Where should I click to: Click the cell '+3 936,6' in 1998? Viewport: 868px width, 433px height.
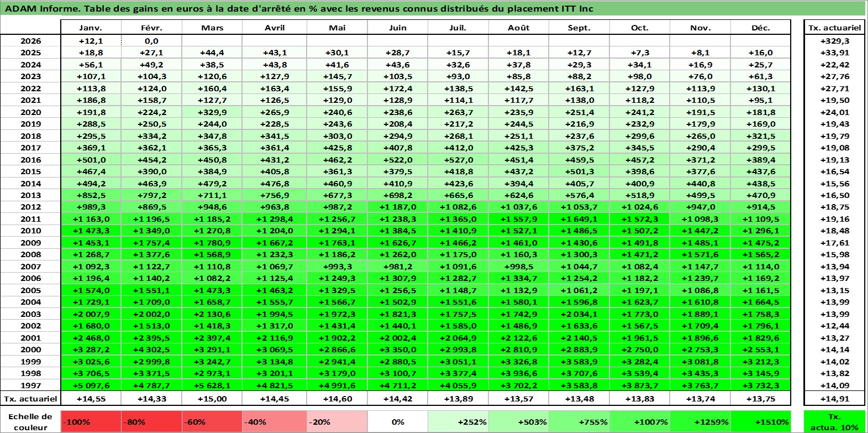[x=519, y=373]
